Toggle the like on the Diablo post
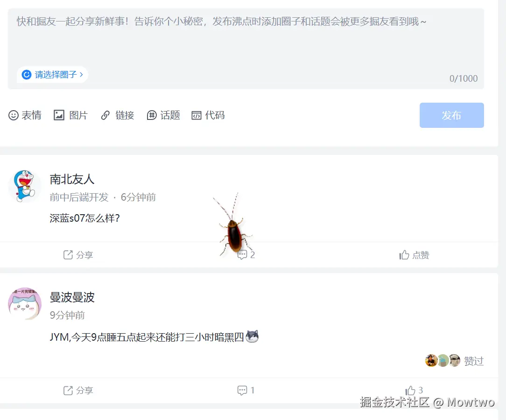506x420 pixels. click(414, 390)
